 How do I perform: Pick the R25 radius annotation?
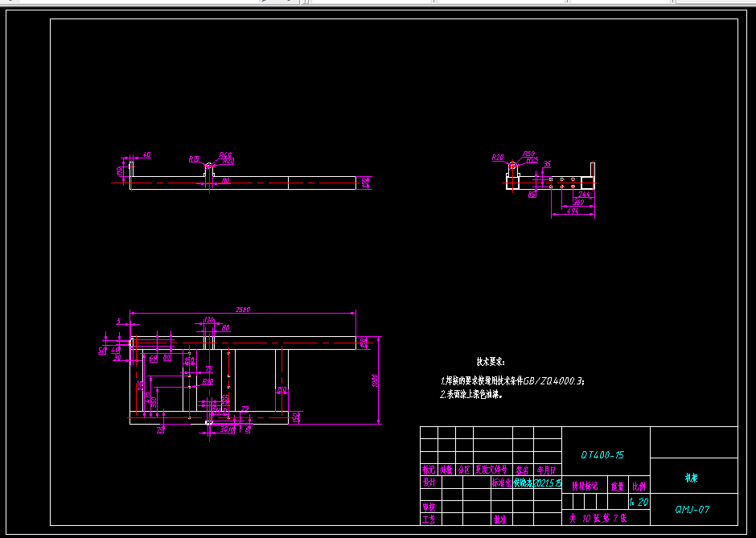(x=532, y=159)
